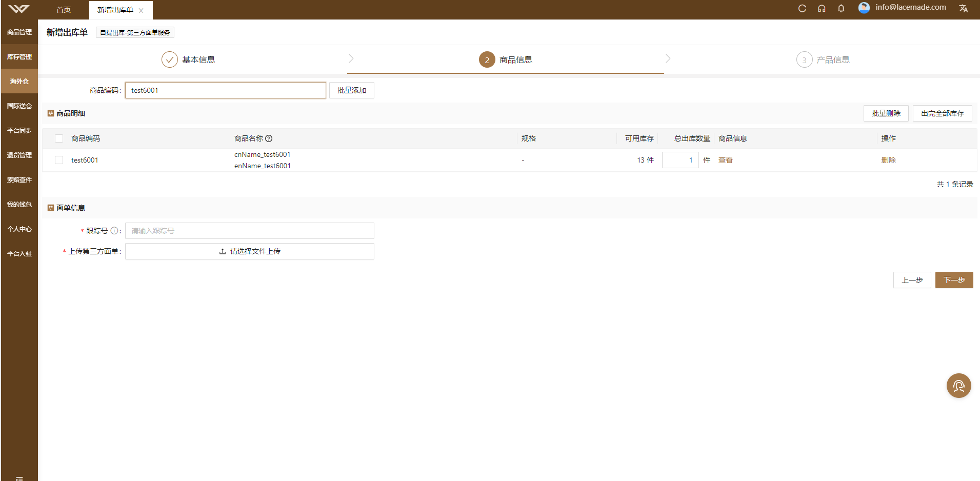The image size is (980, 481).
Task: Click the 批量添加 button
Action: coord(352,90)
